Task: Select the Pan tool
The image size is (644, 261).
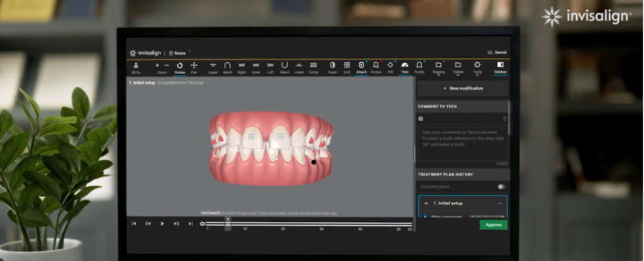Action: pyautogui.click(x=194, y=67)
